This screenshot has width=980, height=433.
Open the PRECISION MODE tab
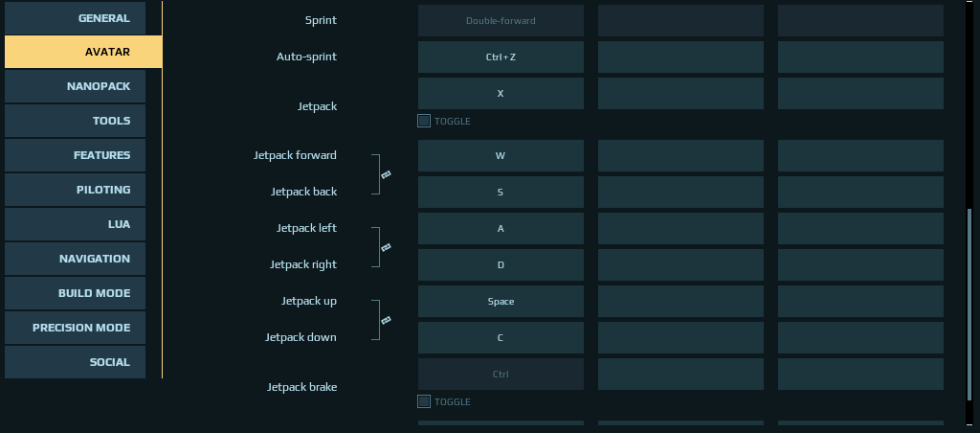[x=75, y=328]
